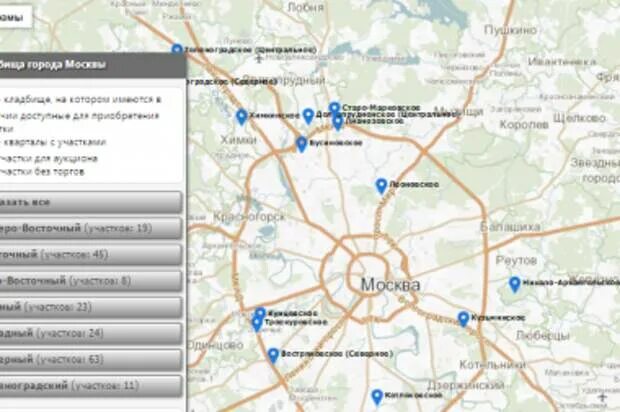620x412 pixels.
Task: Select the Долгопрудненское (Центральное) map pin
Action: 308,117
